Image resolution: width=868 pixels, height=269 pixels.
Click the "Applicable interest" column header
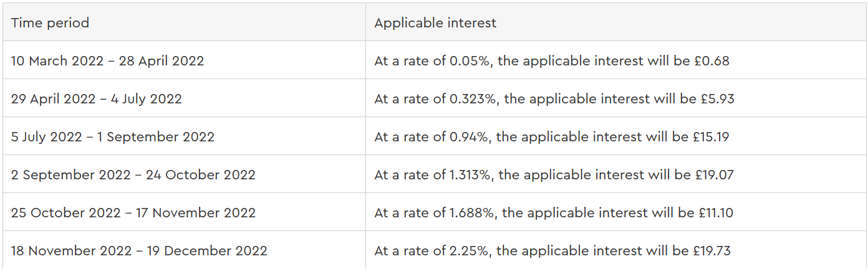[435, 23]
